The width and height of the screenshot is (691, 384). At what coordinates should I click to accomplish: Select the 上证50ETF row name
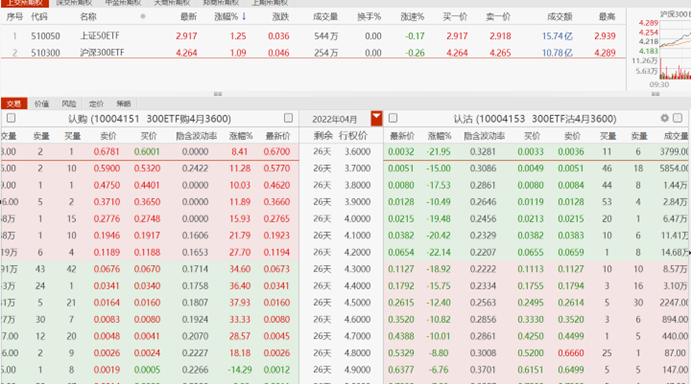tap(100, 36)
